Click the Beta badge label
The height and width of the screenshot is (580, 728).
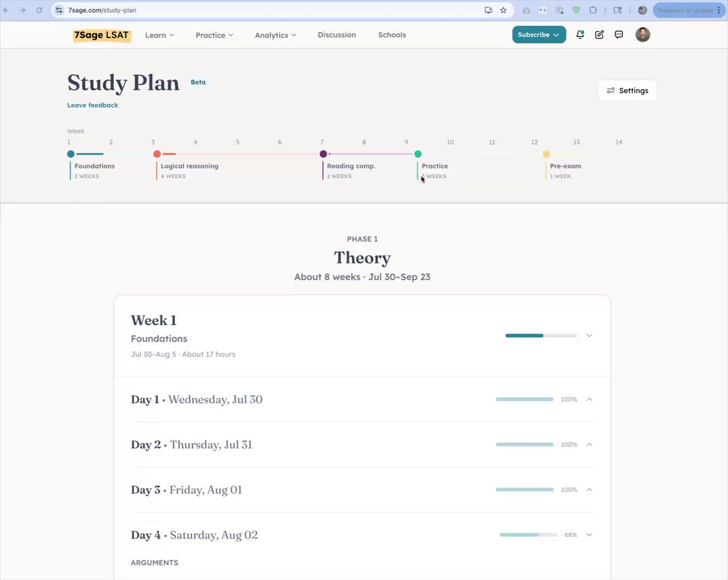tap(198, 82)
